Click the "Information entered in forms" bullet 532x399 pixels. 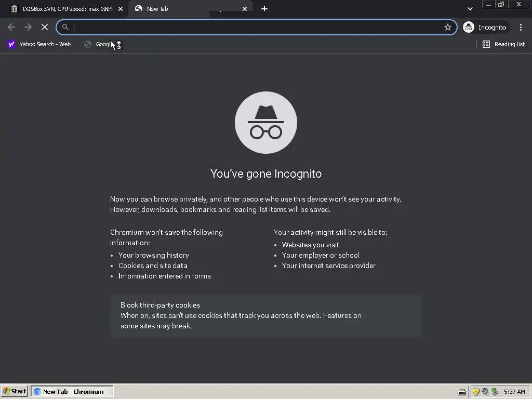(165, 276)
